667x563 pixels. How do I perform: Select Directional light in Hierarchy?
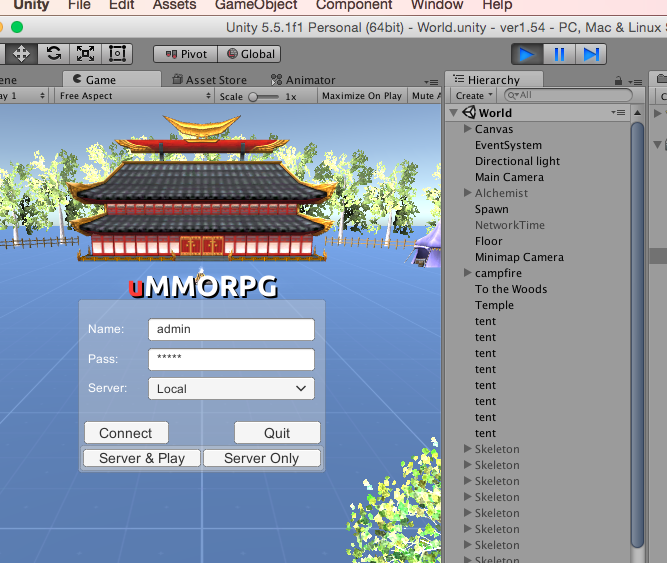[517, 161]
